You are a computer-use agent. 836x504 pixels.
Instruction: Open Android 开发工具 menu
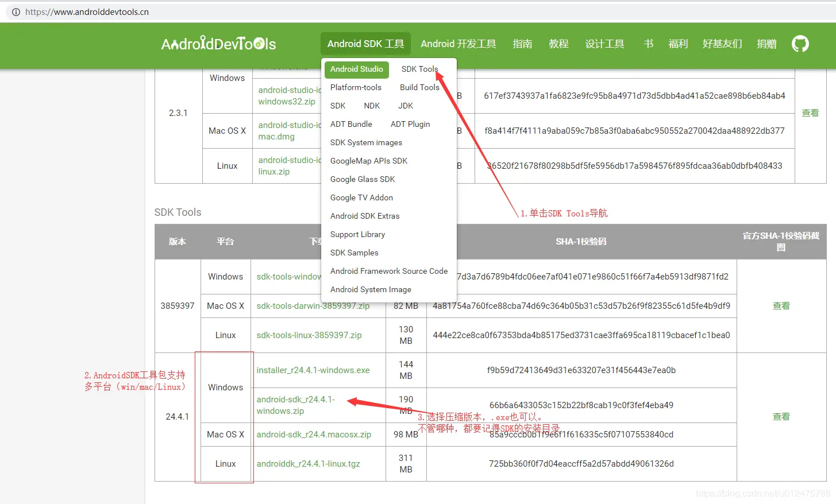coord(459,44)
